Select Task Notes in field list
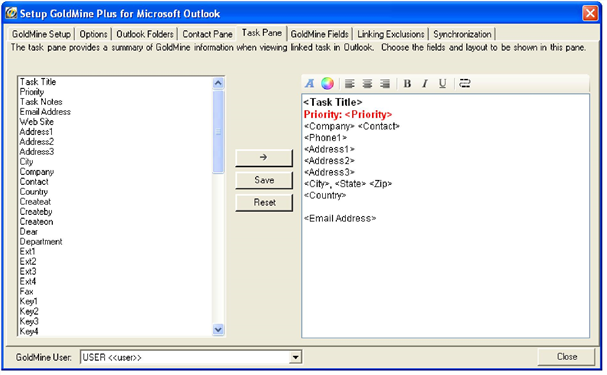The height and width of the screenshot is (375, 607). pyautogui.click(x=41, y=102)
